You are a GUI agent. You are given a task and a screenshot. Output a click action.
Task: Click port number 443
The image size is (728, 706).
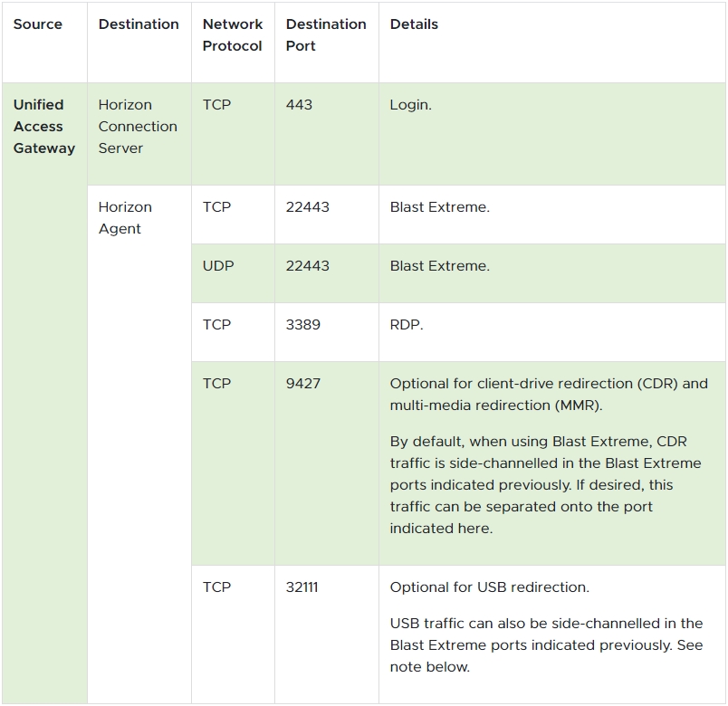pyautogui.click(x=299, y=105)
